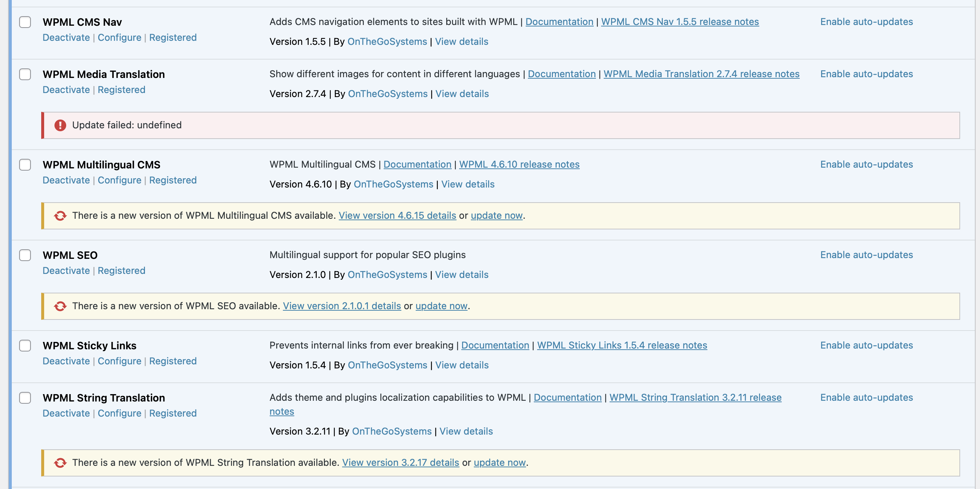This screenshot has width=980, height=489.
Task: Deactivate WPML Media Translation
Action: (66, 90)
